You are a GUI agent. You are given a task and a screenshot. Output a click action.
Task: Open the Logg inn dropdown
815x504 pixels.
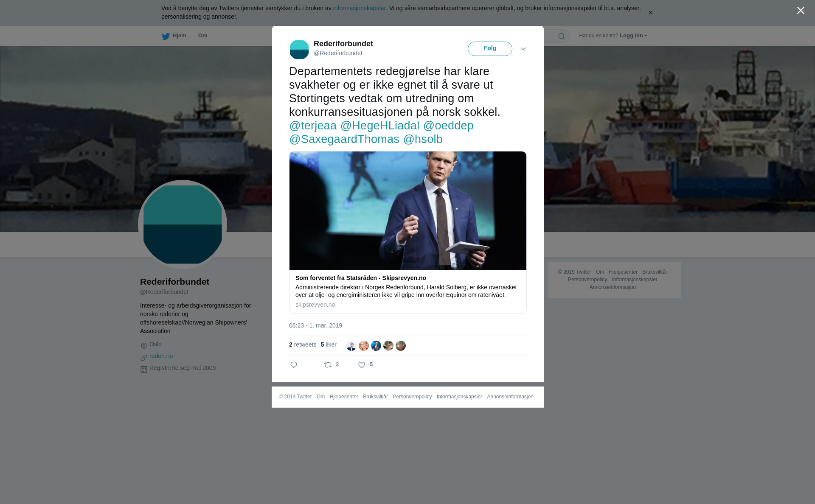633,36
